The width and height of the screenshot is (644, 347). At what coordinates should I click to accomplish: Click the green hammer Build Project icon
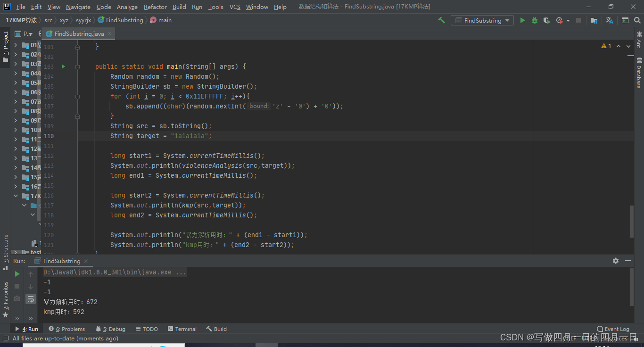tap(441, 20)
